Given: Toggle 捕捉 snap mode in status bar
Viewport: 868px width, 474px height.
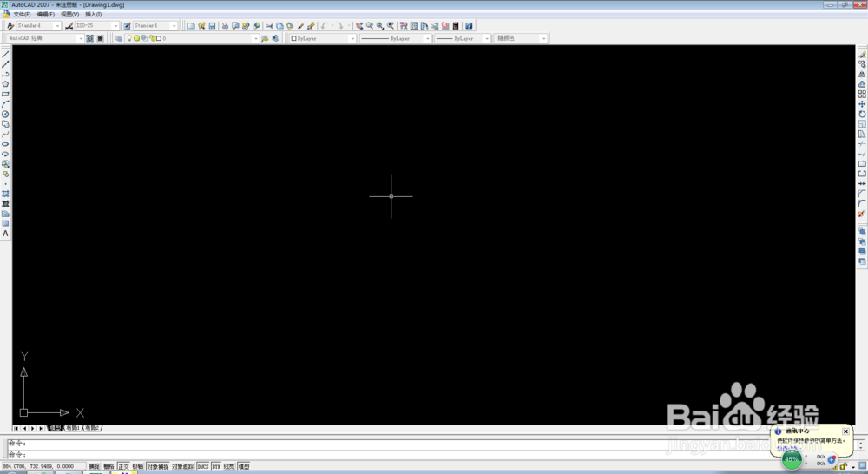Looking at the screenshot, I should tap(95, 466).
